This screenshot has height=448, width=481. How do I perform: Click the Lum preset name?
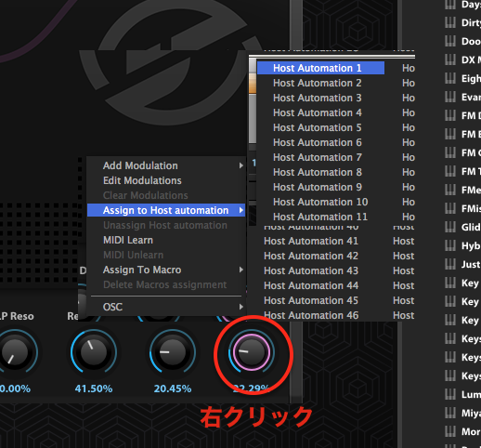click(471, 394)
